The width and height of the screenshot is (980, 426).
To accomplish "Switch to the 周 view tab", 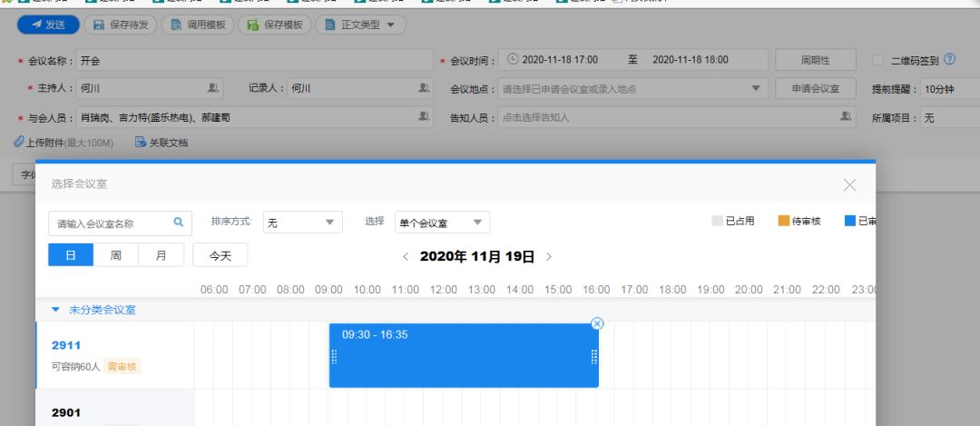I will [x=116, y=255].
